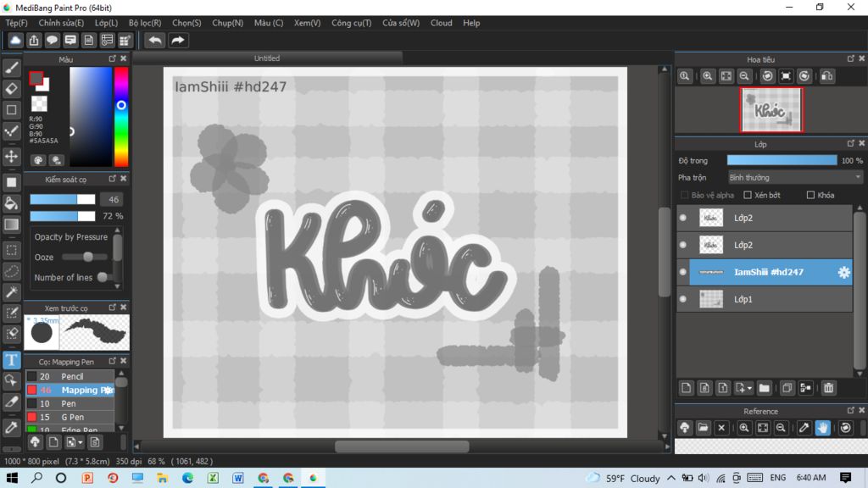Viewport: 868px width, 488px height.
Task: Select the Eraser tool
Action: point(12,88)
